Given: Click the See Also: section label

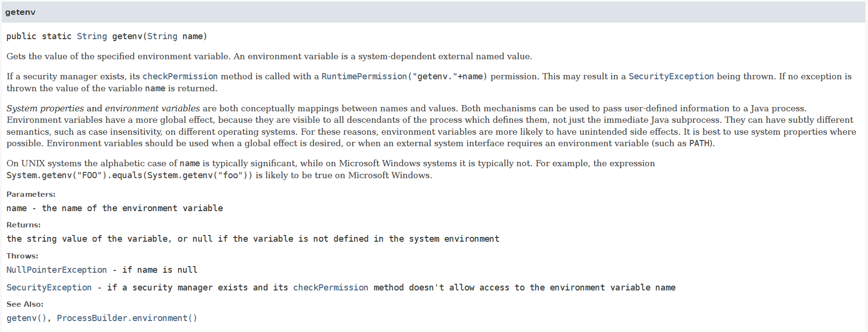Looking at the screenshot, I should [x=25, y=304].
